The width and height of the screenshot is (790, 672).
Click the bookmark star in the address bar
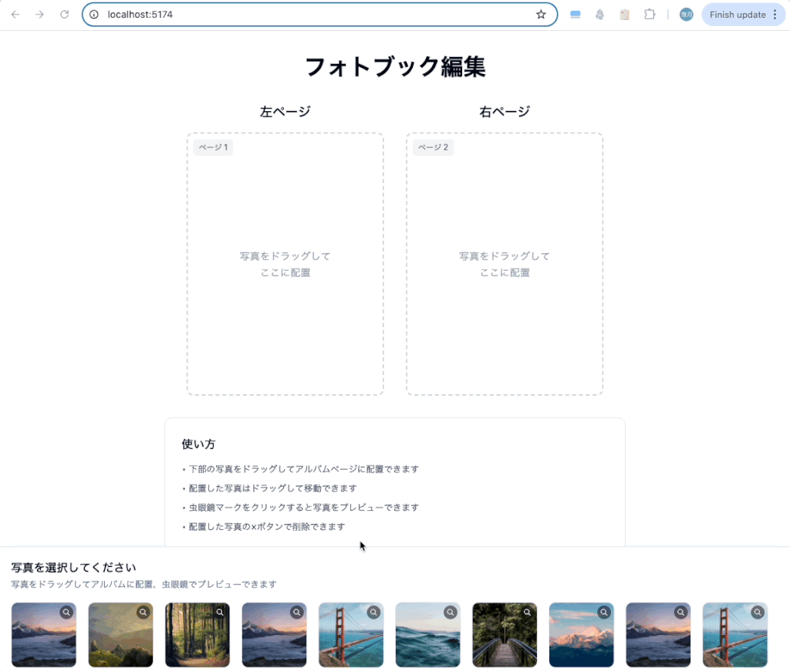(541, 14)
